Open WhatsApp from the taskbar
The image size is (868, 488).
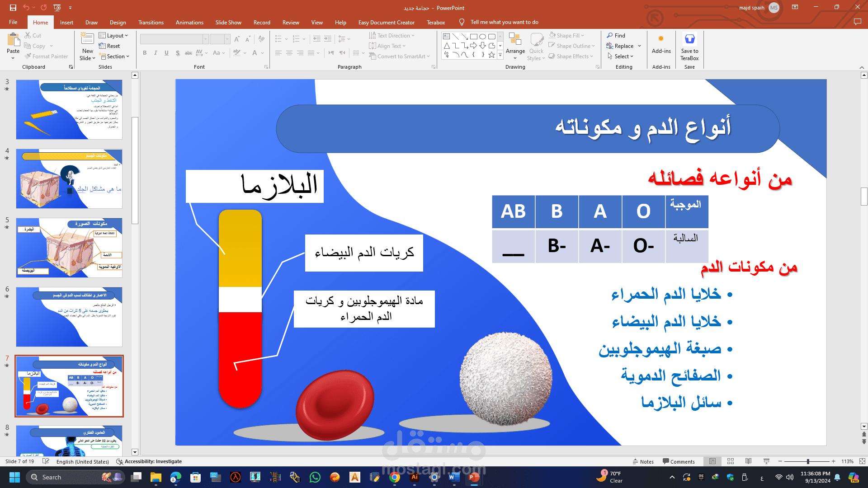(x=315, y=477)
